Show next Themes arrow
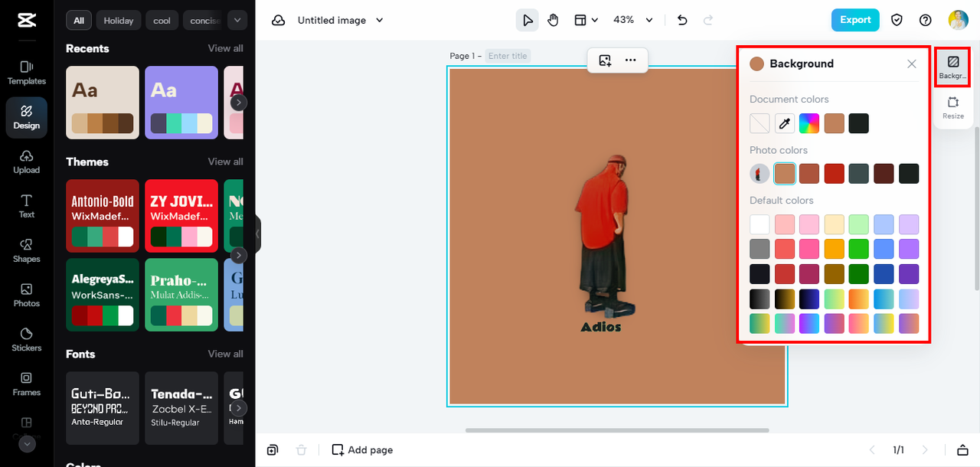Screen dimensions: 980x467 click(x=239, y=255)
